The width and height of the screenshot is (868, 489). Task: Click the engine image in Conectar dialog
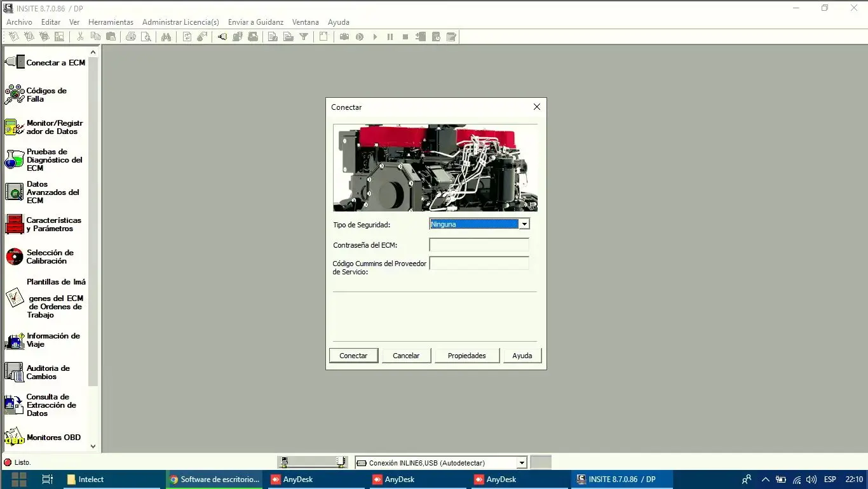coord(435,168)
